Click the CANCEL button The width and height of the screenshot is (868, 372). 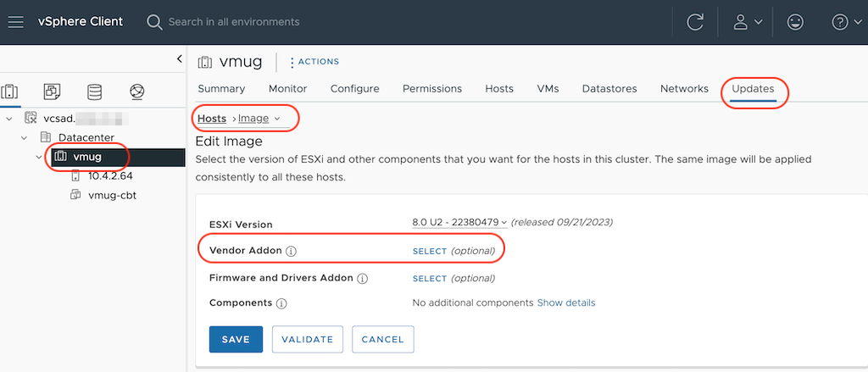(x=383, y=339)
